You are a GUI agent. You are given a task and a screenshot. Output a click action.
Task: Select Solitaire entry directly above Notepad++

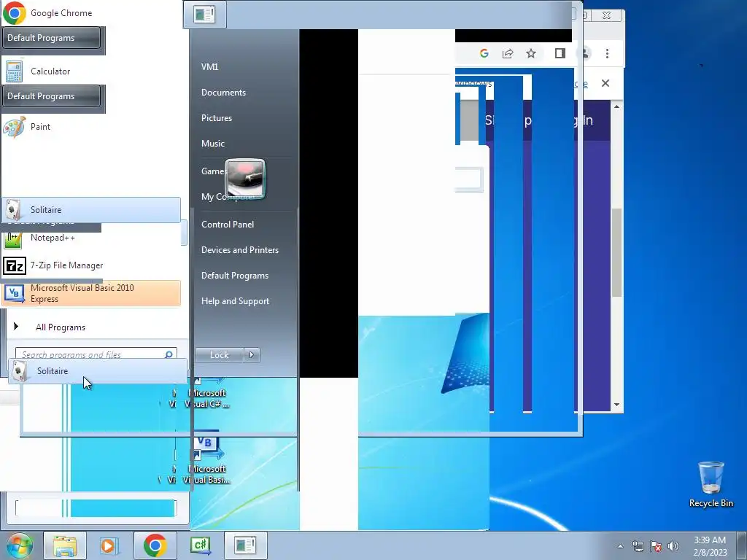tap(90, 209)
